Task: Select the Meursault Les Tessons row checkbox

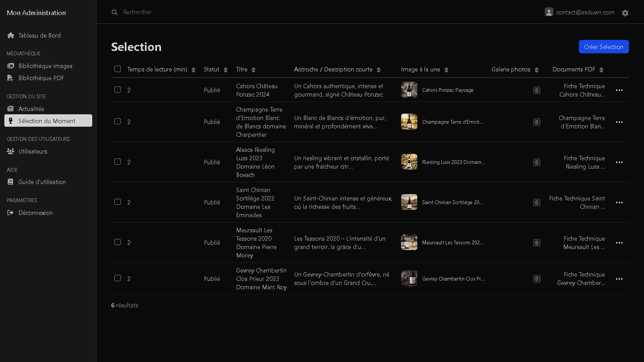Action: pos(117,242)
